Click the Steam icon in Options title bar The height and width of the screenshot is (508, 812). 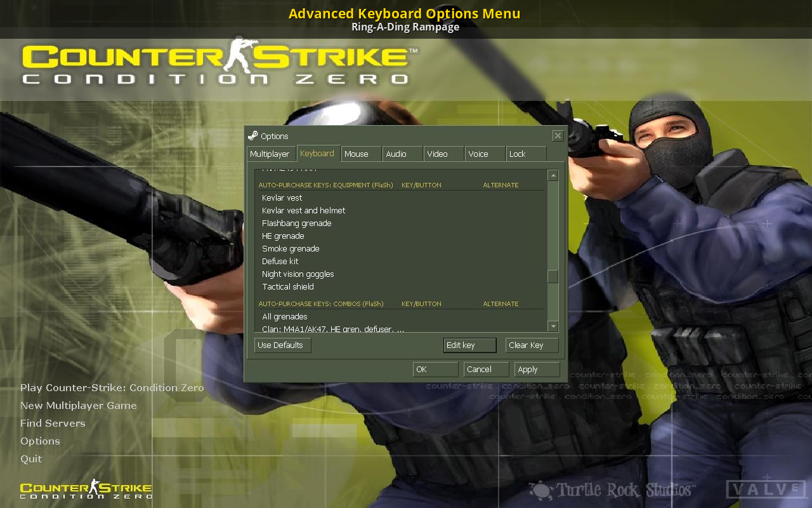(252, 136)
